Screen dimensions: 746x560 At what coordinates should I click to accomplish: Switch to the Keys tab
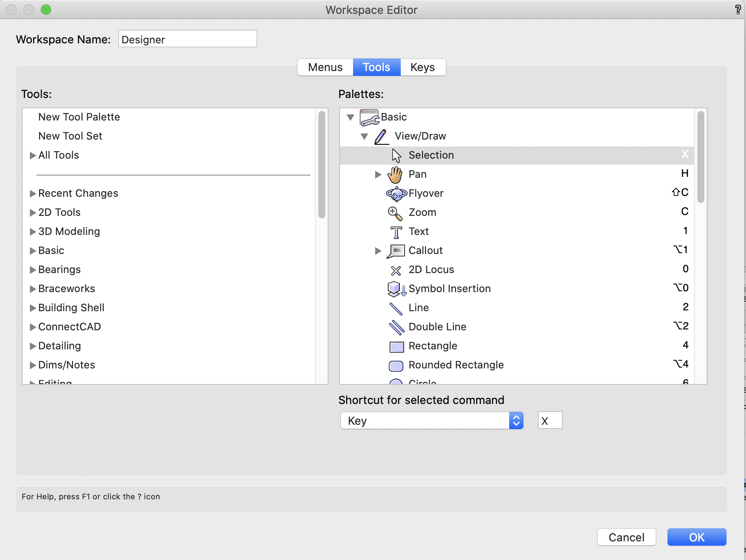tap(422, 67)
